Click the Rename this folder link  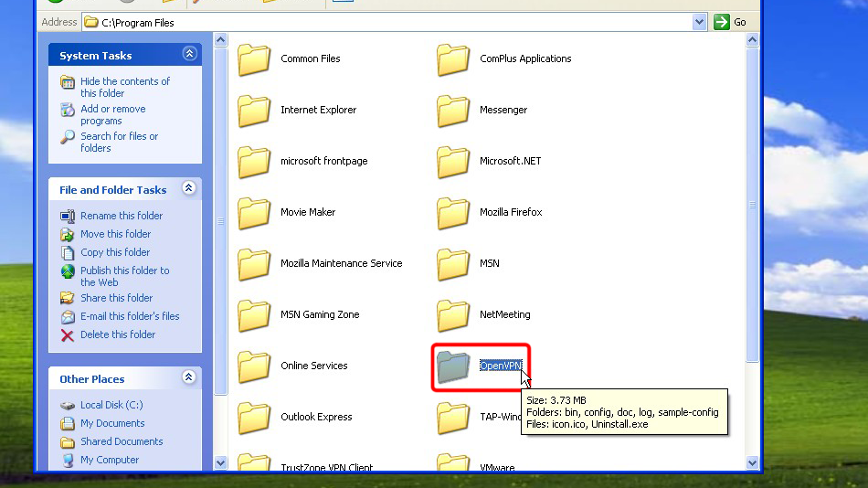pos(122,216)
